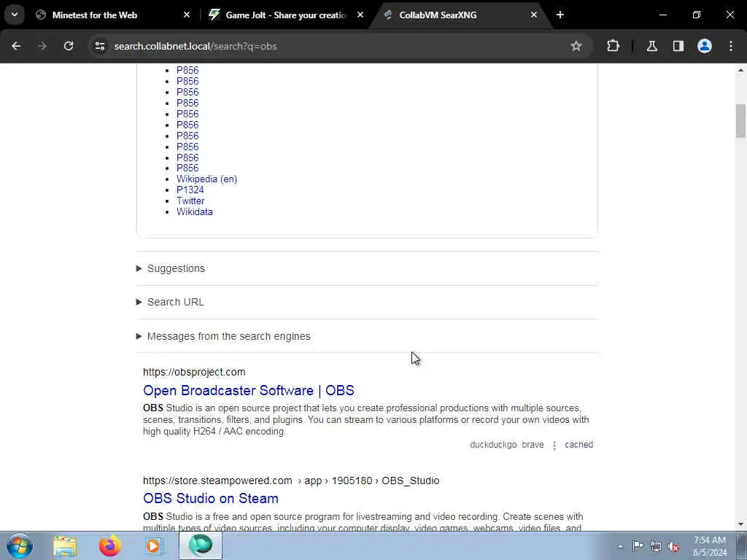Screen dimensions: 747x560
Task: Open Chrome Labs flask icon
Action: point(652,46)
